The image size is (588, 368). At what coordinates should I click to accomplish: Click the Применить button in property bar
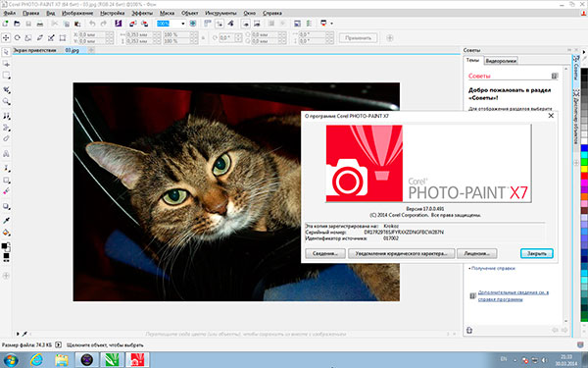(x=358, y=38)
